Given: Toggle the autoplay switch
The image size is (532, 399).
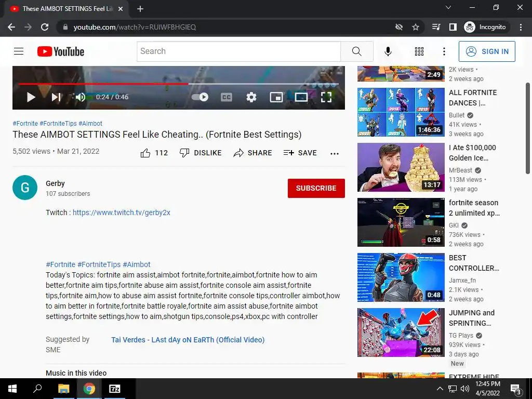Looking at the screenshot, I should [200, 97].
